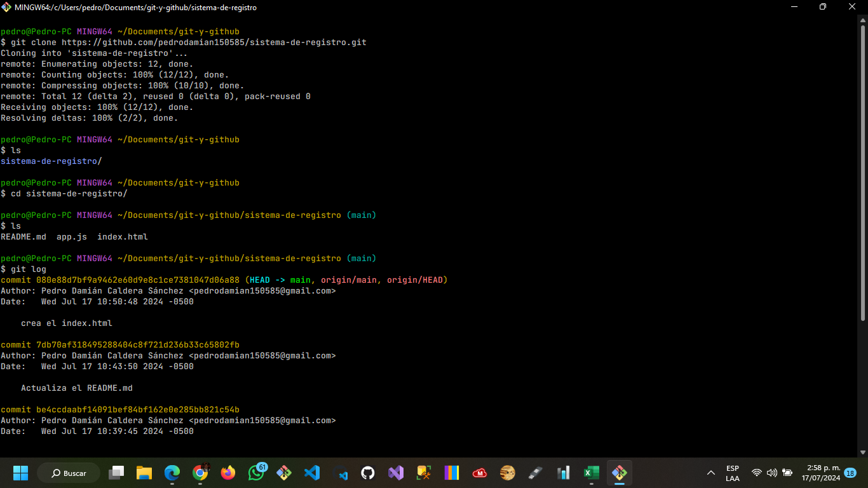Click commit hash 080e88d7bf9a9462e60d9e8c1ce7381047d06a88
Image resolution: width=868 pixels, height=488 pixels.
[x=138, y=280]
